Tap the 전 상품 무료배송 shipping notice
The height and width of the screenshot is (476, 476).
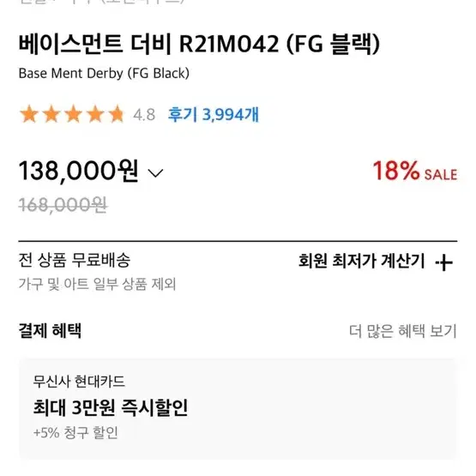coord(75,261)
